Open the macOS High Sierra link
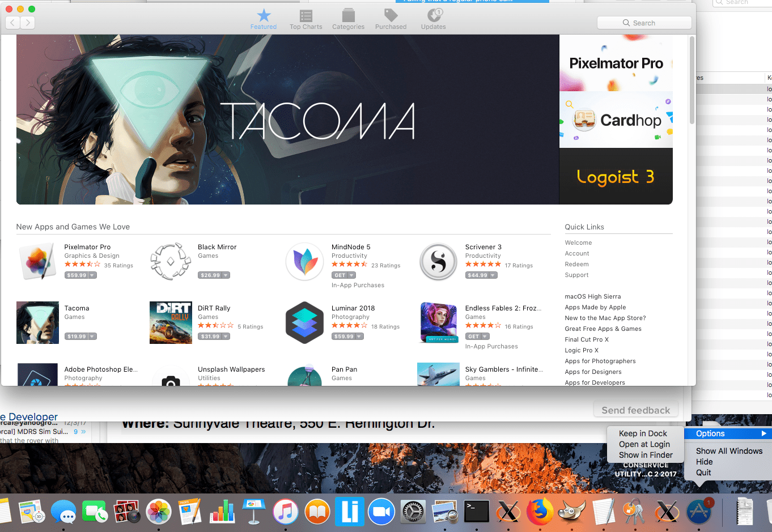The image size is (772, 532). [593, 296]
